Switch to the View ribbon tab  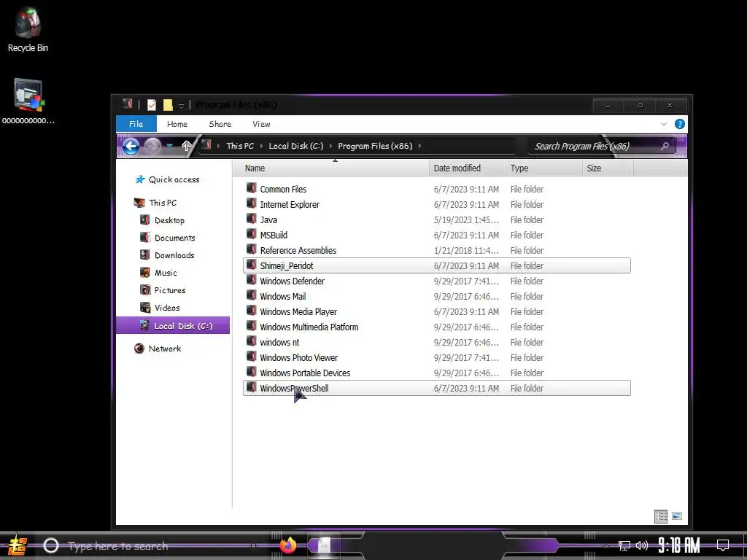pos(261,124)
